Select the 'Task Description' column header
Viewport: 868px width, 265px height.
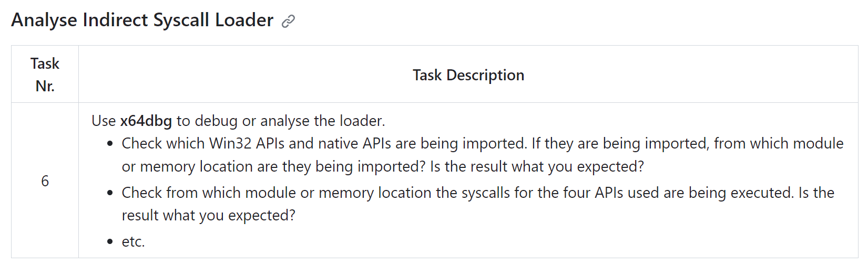(x=468, y=75)
